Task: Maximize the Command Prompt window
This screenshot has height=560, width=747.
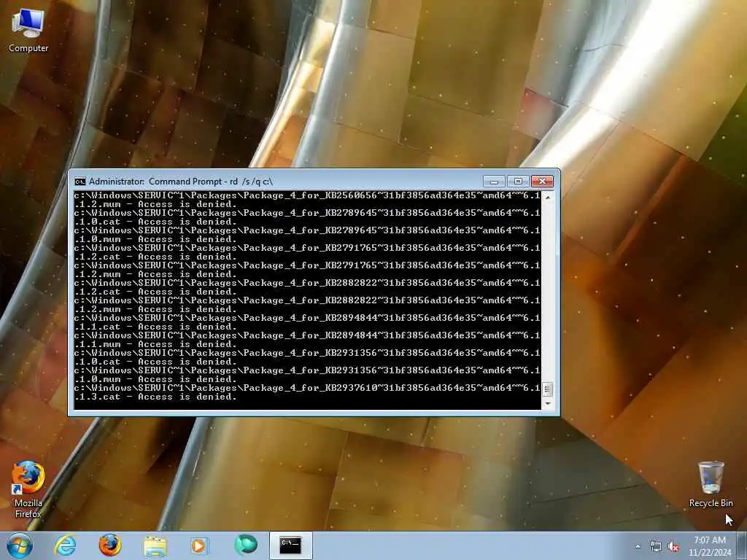Action: tap(518, 182)
